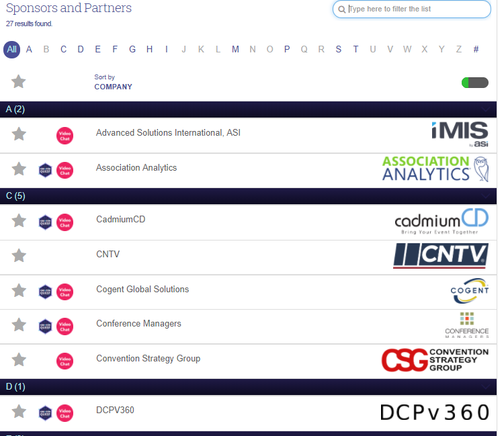The image size is (504, 436).
Task: Toggle the green list view switch
Action: (x=474, y=83)
